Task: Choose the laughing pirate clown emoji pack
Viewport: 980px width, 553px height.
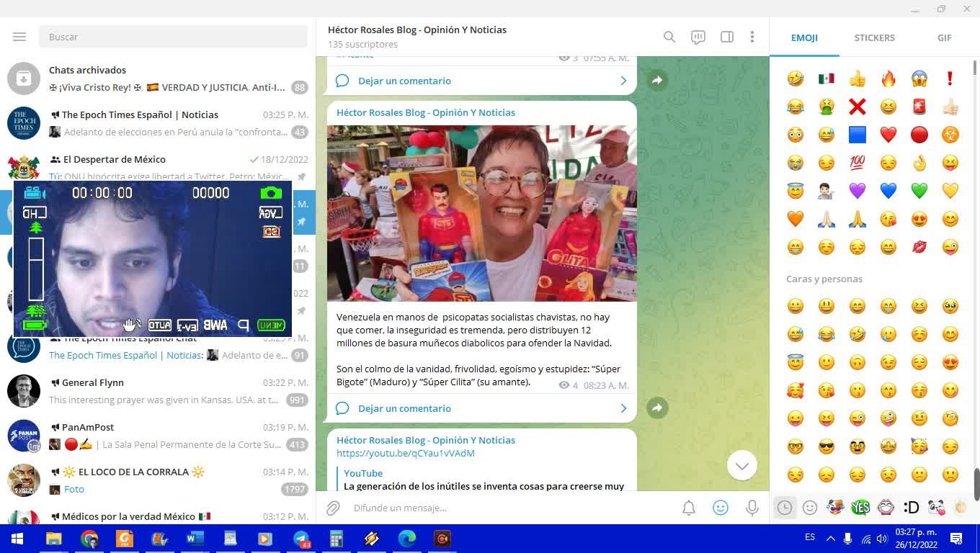Action: (835, 508)
